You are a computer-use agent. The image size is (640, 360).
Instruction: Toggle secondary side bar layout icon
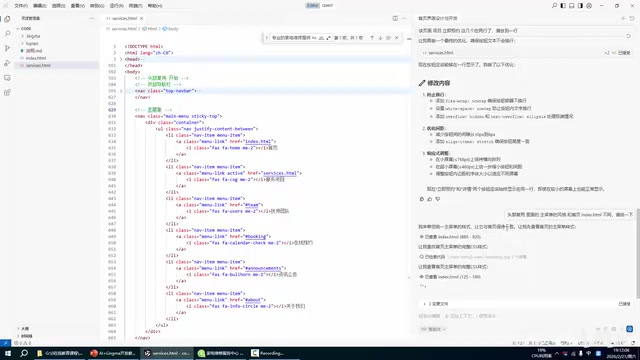point(580,6)
